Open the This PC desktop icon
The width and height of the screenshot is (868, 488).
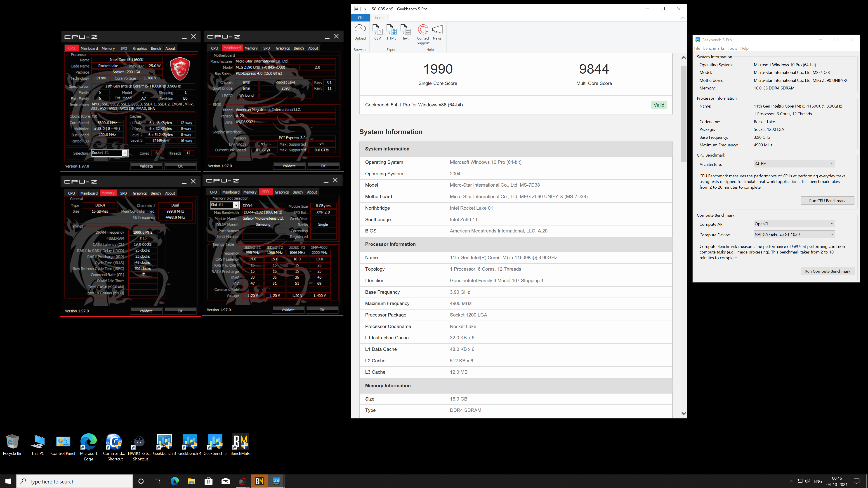click(x=38, y=445)
